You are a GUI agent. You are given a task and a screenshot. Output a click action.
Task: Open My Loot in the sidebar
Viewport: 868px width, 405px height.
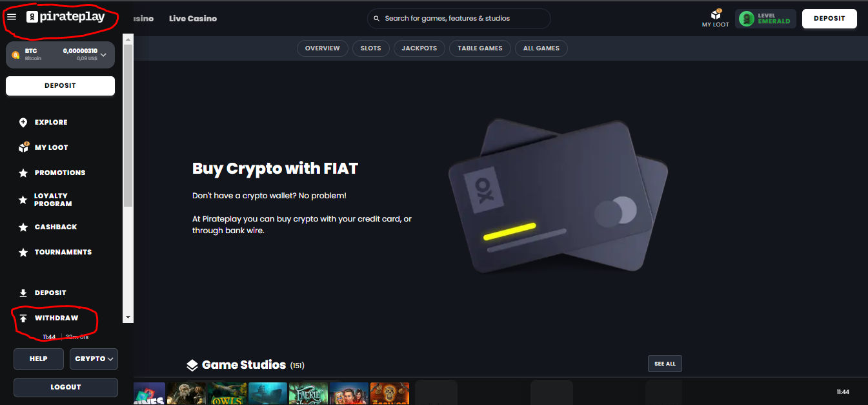click(52, 147)
